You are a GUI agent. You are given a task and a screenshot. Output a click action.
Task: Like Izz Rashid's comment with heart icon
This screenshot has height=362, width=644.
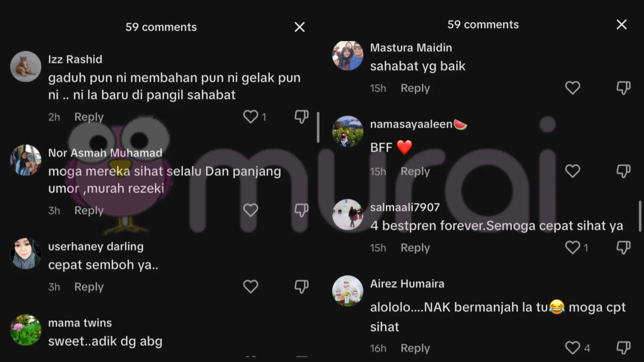[251, 117]
